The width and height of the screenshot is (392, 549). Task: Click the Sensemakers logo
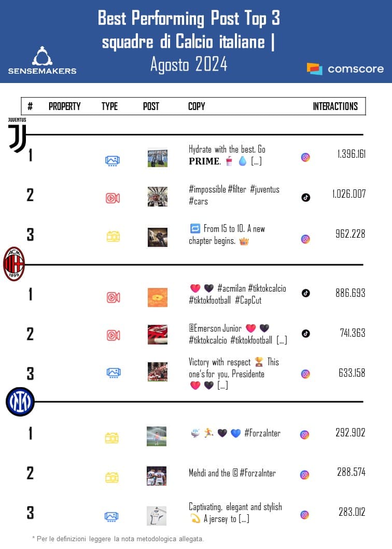[42, 61]
